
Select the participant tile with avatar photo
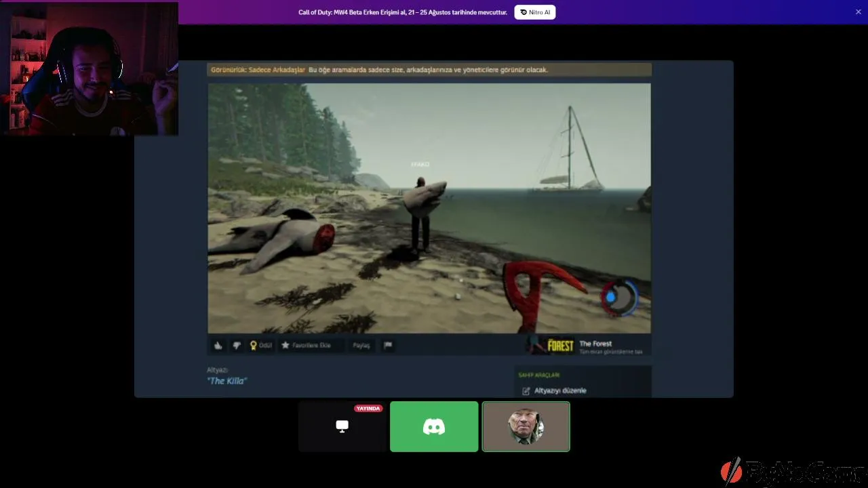[x=526, y=426]
